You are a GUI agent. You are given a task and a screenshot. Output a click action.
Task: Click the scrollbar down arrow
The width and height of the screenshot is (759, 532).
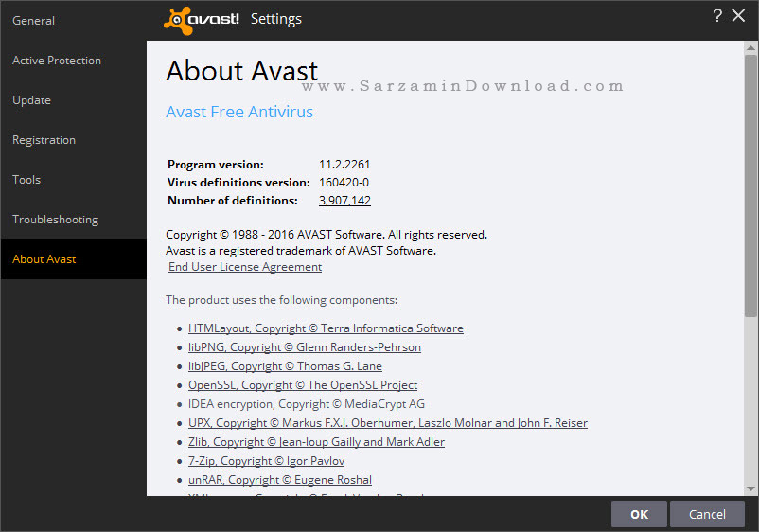(750, 488)
